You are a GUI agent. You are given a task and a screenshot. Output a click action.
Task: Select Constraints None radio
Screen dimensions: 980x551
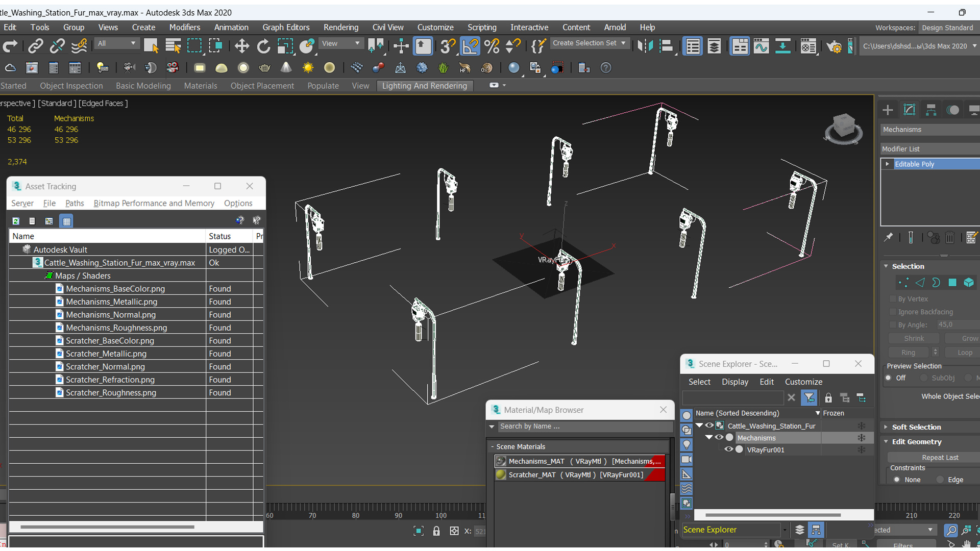point(897,480)
